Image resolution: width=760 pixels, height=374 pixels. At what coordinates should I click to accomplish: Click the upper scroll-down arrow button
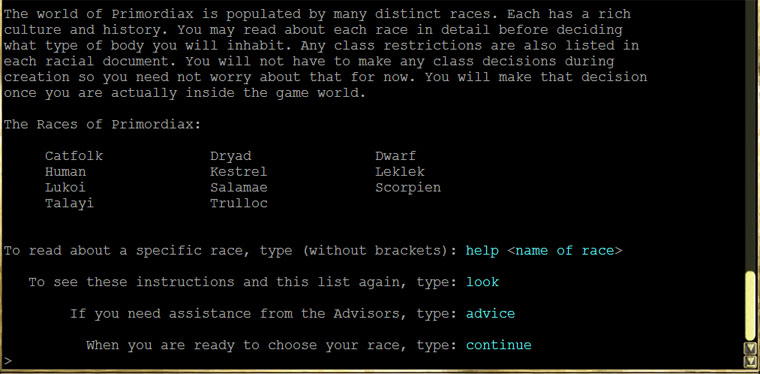[x=750, y=348]
